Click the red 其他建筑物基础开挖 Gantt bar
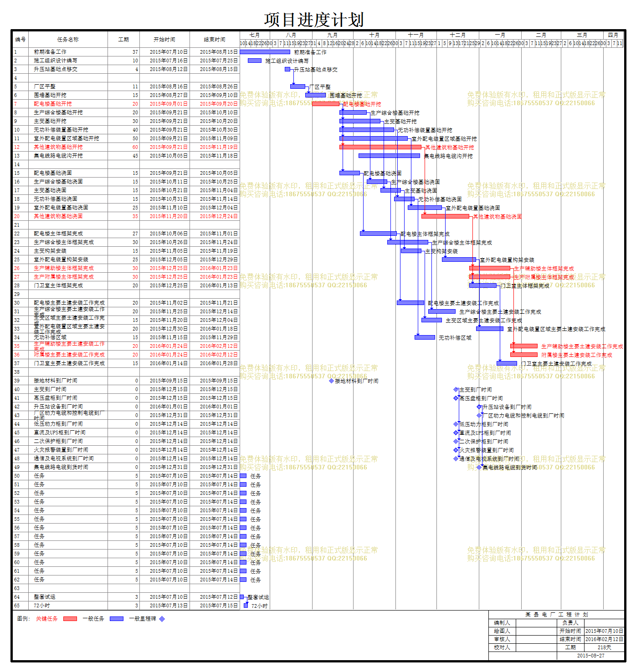Image resolution: width=636 pixels, height=672 pixels. coord(380,147)
